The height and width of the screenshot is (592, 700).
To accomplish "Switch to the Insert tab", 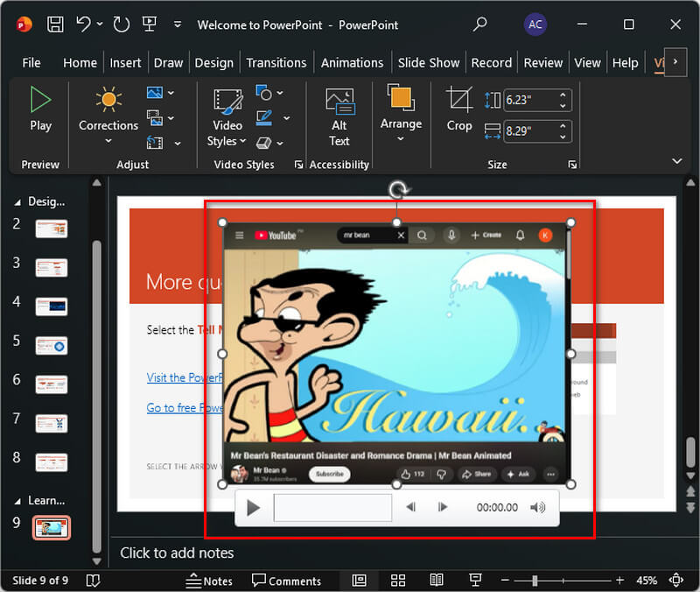I will tap(125, 62).
